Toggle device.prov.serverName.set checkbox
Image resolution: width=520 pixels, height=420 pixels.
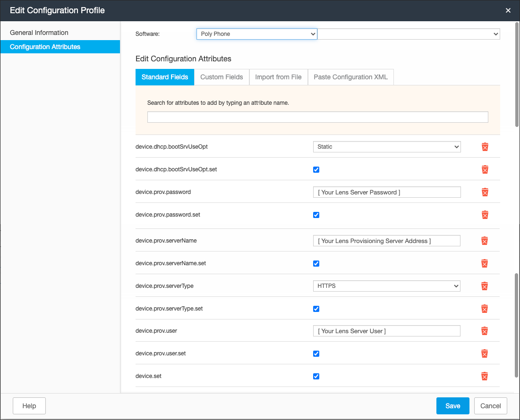[x=316, y=264]
